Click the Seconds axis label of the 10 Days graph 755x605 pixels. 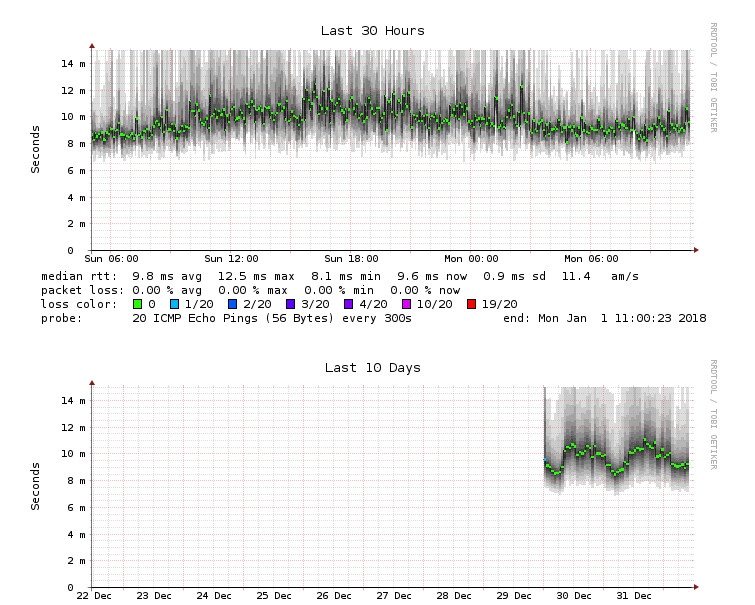coord(35,487)
